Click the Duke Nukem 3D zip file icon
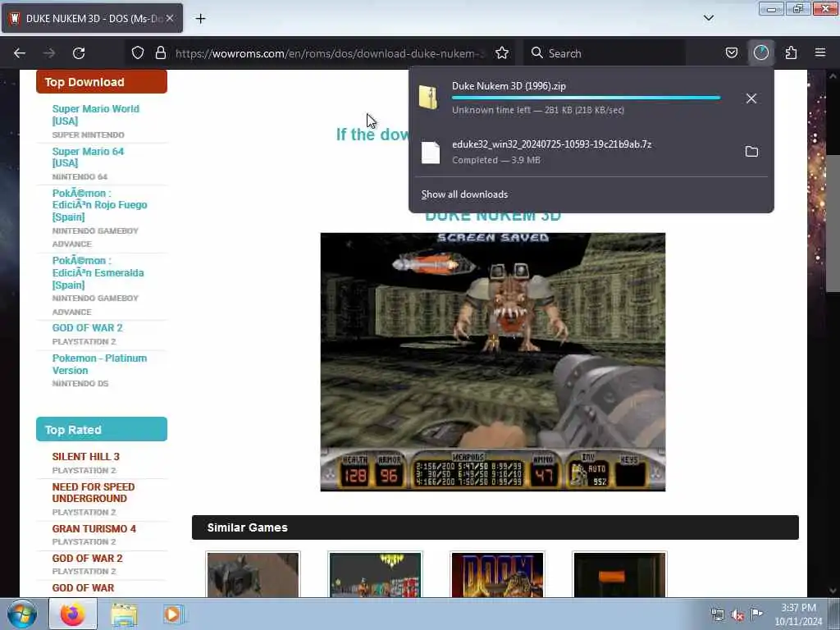840x630 pixels. tap(428, 97)
